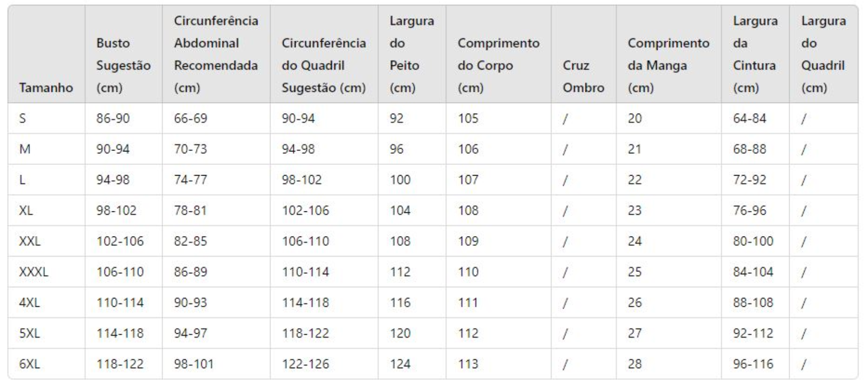Click the Largura do Quadril header
The height and width of the screenshot is (387, 868).
[x=823, y=54]
